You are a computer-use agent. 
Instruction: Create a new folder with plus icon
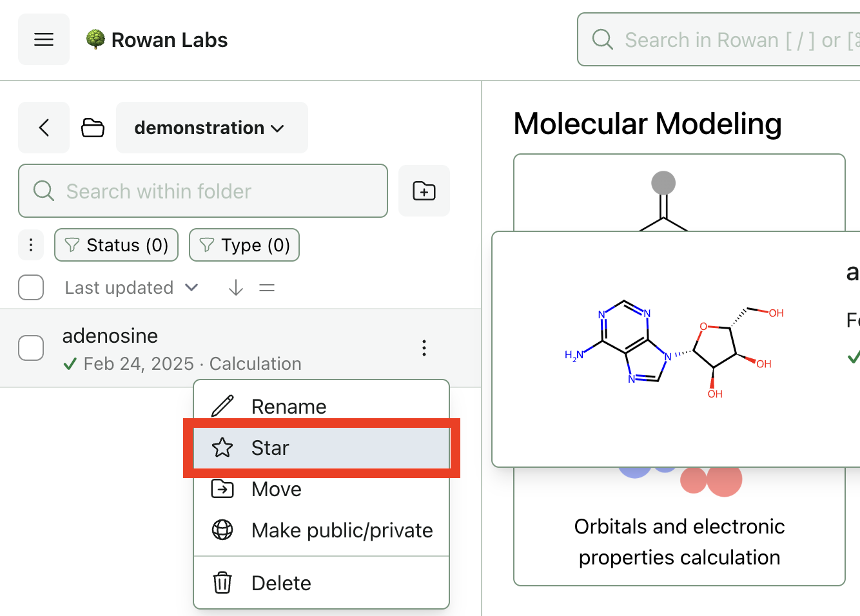[x=424, y=191]
